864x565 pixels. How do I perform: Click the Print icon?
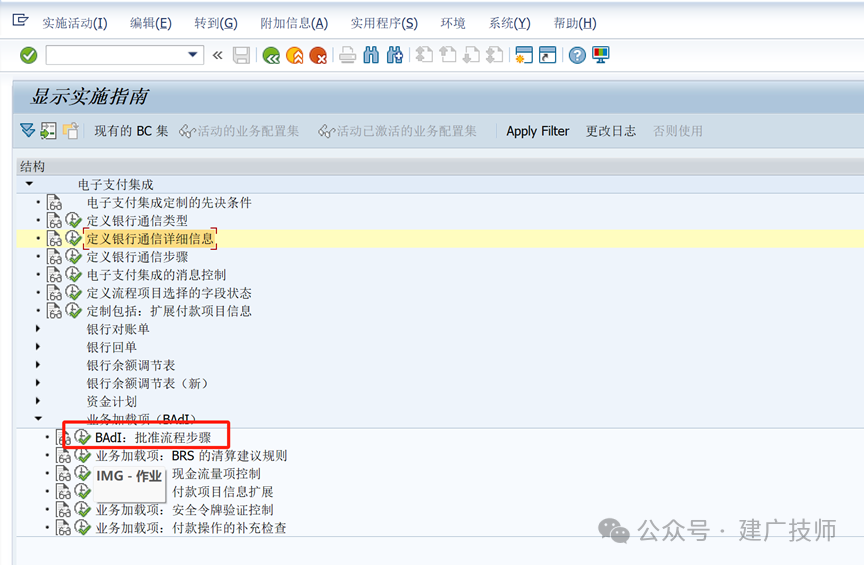point(347,55)
